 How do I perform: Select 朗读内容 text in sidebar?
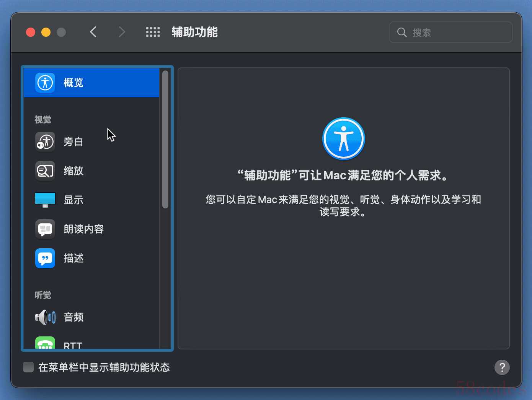point(84,229)
